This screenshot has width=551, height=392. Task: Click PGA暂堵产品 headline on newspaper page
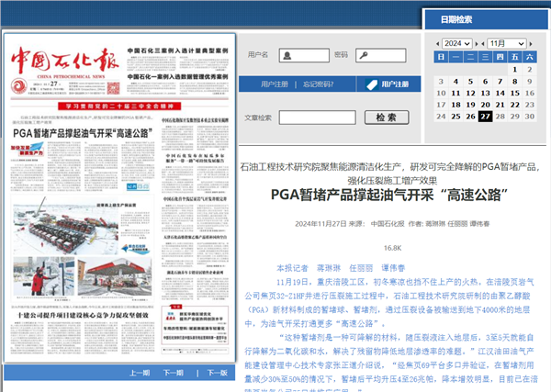83,133
